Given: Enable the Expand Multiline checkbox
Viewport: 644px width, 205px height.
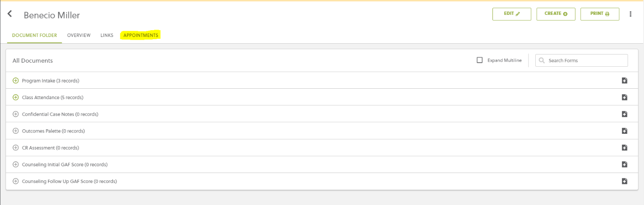Looking at the screenshot, I should point(480,60).
